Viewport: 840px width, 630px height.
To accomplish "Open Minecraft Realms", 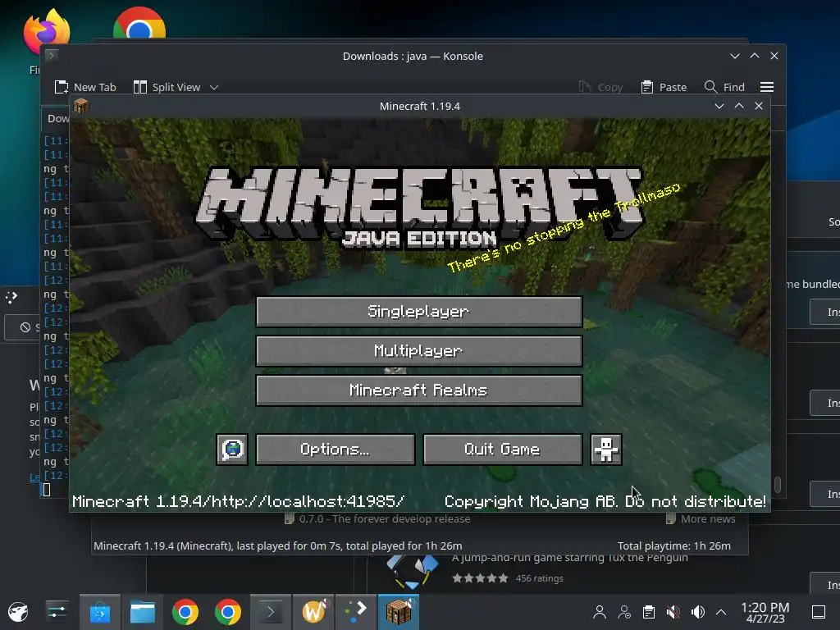I will (419, 390).
